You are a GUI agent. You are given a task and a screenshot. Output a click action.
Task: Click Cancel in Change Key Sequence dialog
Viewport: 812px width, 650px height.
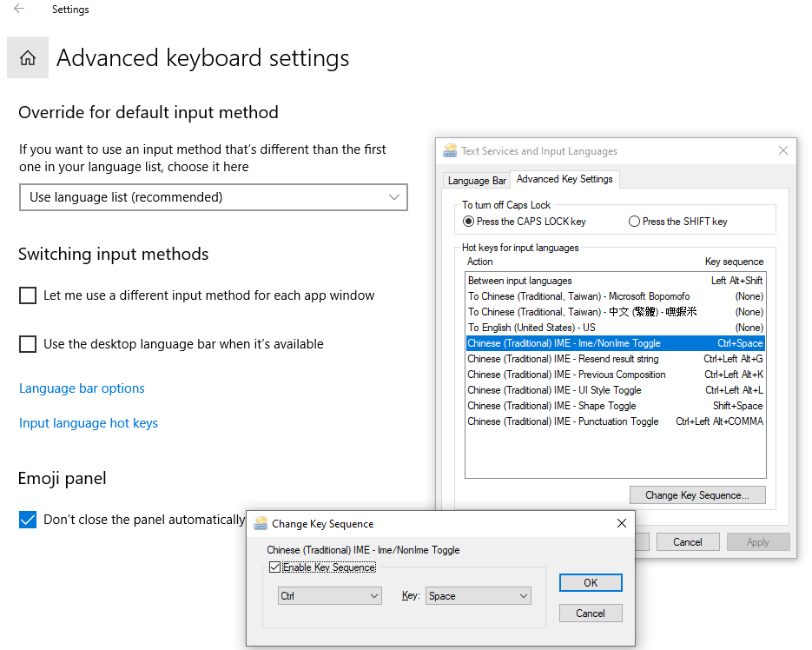591,614
